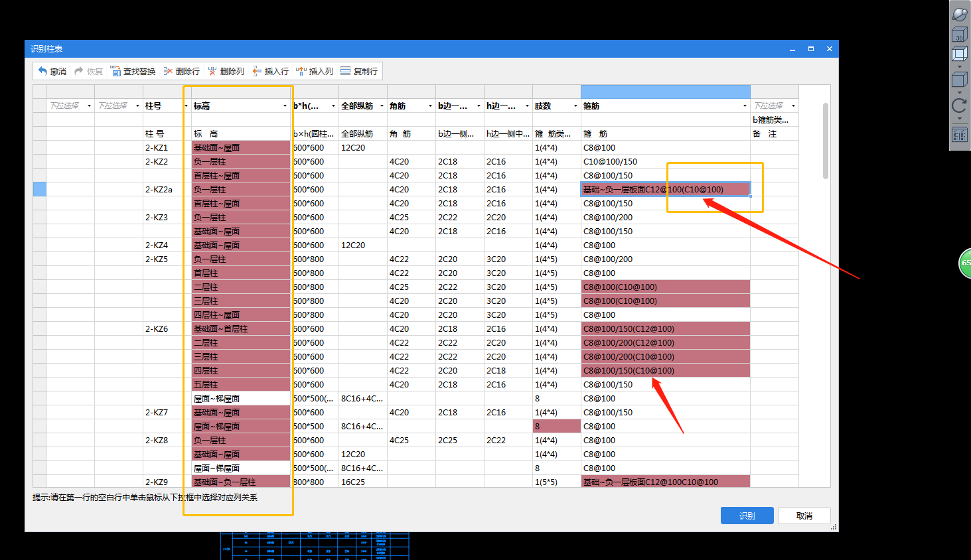Image resolution: width=971 pixels, height=560 pixels.
Task: Select cell 五层柱
Action: [x=241, y=384]
